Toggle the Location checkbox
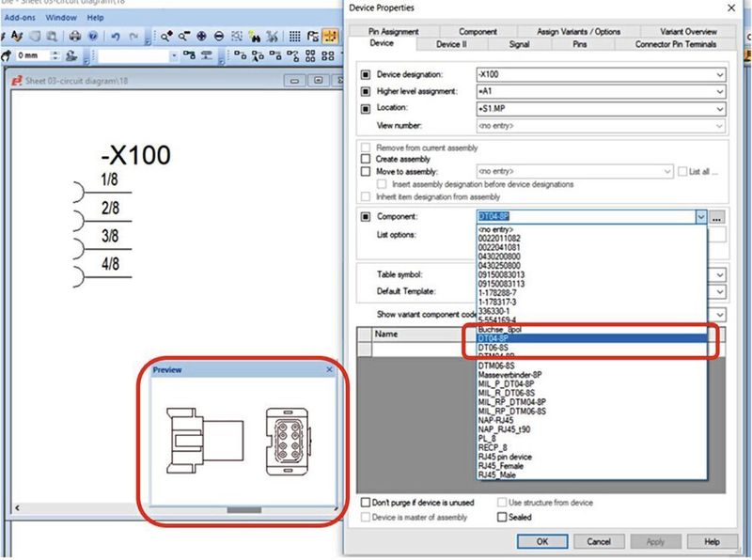Viewport: 752px width, 560px height. (x=366, y=108)
